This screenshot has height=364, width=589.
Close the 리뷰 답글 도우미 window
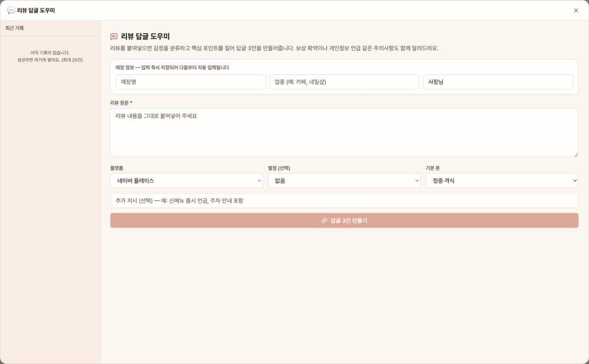click(576, 10)
